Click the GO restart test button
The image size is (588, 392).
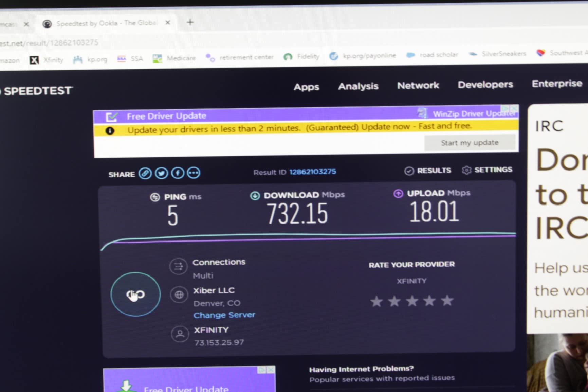(x=135, y=294)
